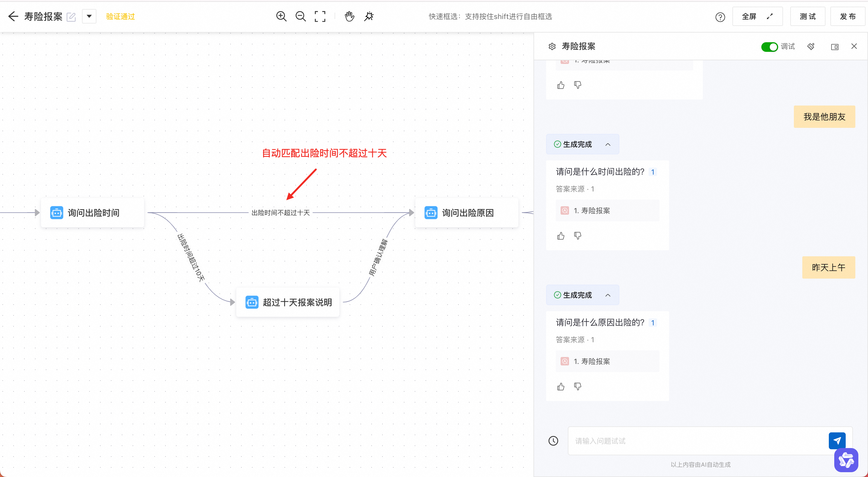Thumbs up the 请问是什么原因出险的 answer
Viewport: 868px width, 477px height.
tap(561, 387)
